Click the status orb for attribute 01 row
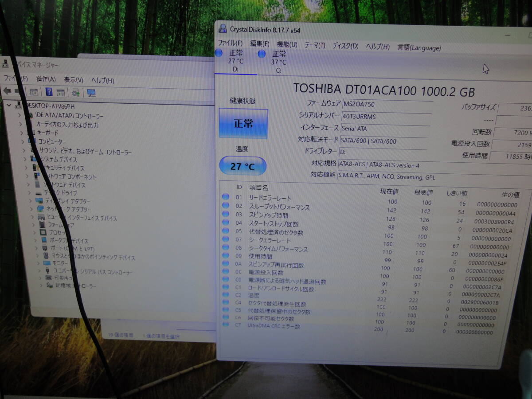 pyautogui.click(x=225, y=196)
